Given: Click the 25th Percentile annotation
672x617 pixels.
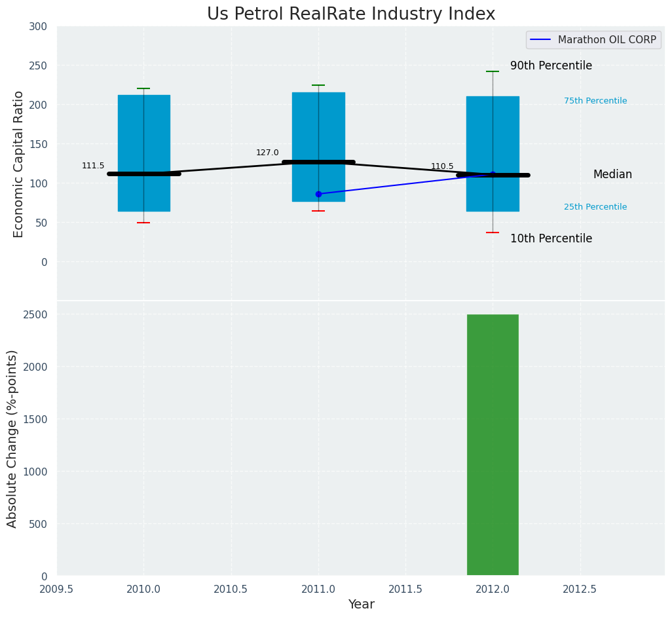Looking at the screenshot, I should pyautogui.click(x=595, y=207).
